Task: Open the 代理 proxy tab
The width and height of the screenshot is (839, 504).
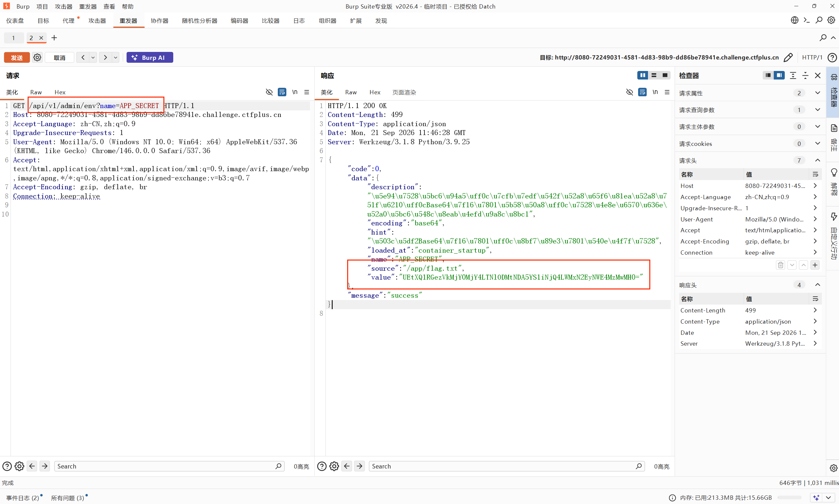Action: (68, 21)
